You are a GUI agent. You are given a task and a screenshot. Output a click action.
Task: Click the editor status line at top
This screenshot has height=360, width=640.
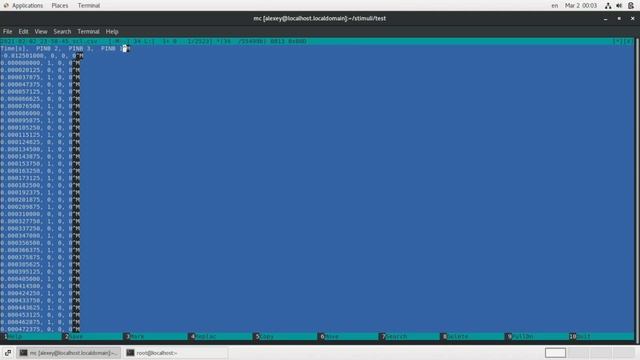click(x=317, y=41)
